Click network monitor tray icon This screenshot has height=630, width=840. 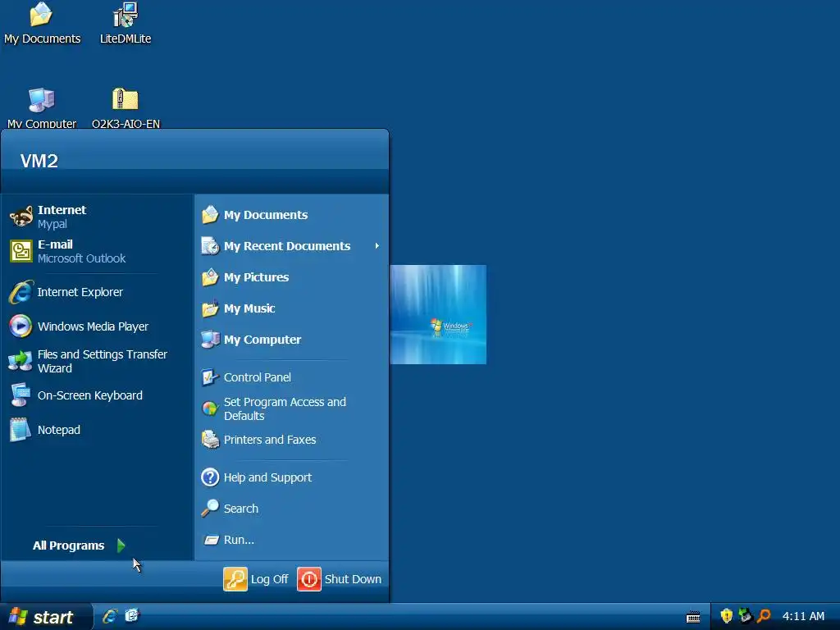(745, 616)
